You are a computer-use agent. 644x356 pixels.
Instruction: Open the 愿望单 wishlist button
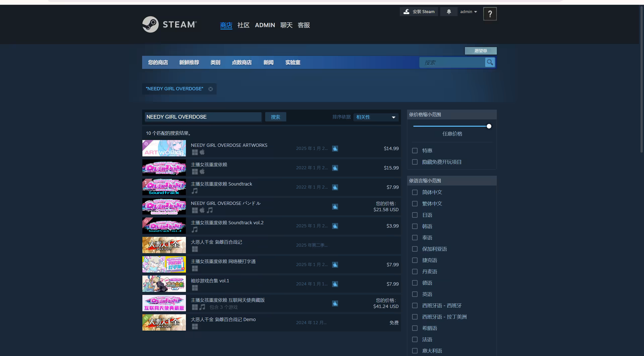[x=480, y=51]
